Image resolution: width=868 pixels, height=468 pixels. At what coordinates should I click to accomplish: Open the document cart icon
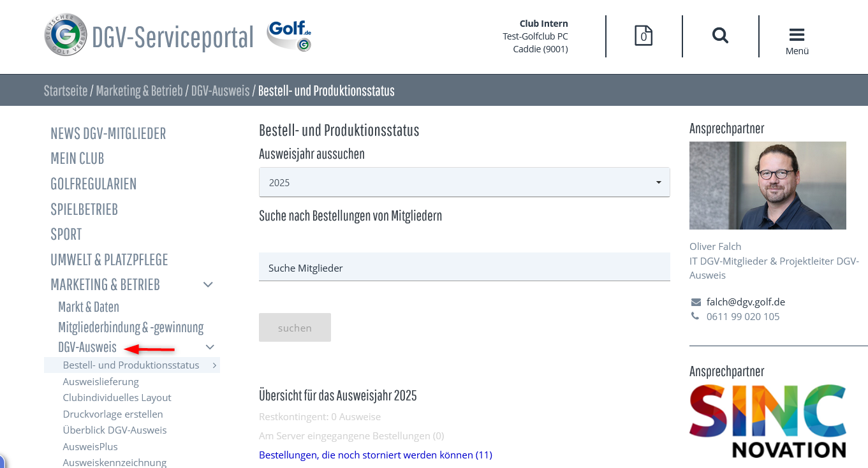(644, 36)
